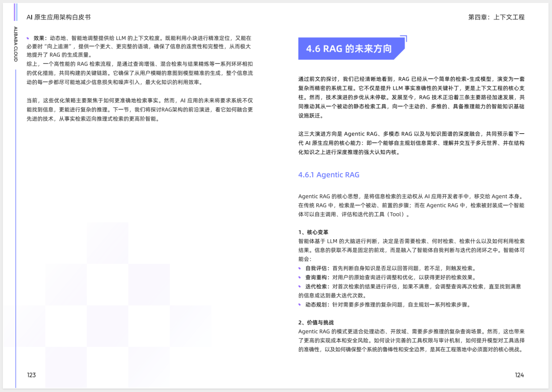Click the paragraph beginning "智能体基于 LLM 的大脑"
The image size is (552, 392).
click(x=411, y=250)
